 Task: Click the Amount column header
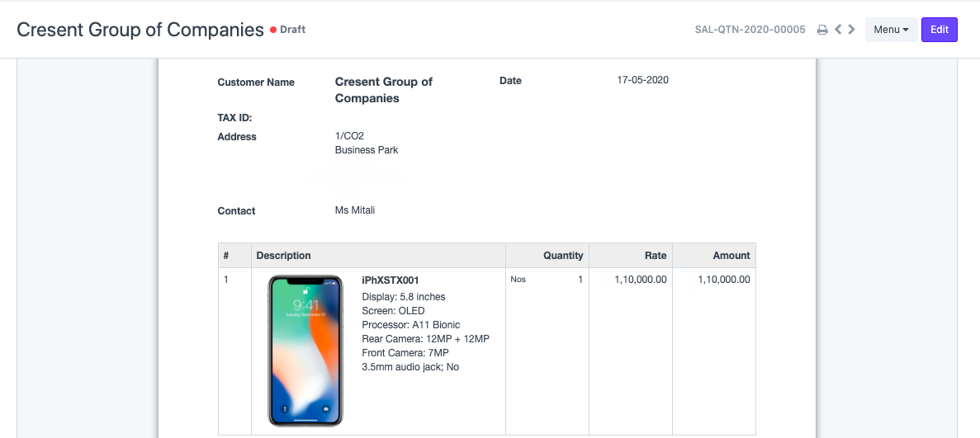click(731, 256)
